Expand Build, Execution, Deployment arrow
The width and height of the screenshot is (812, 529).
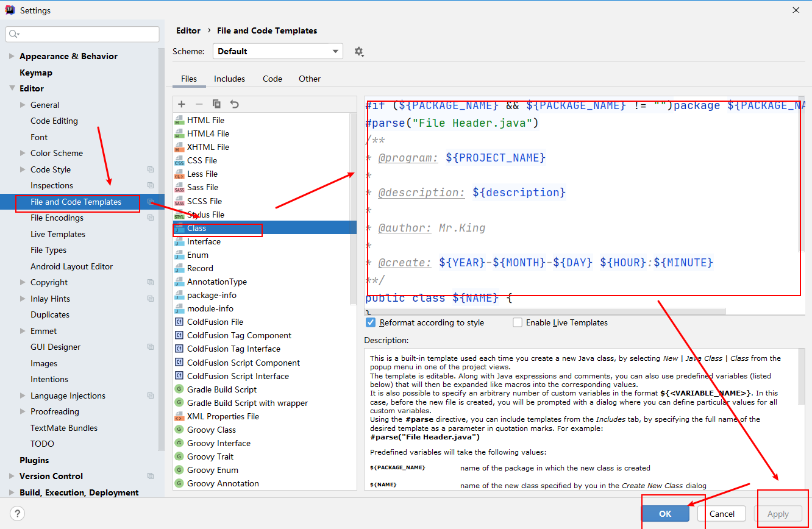pyautogui.click(x=12, y=492)
